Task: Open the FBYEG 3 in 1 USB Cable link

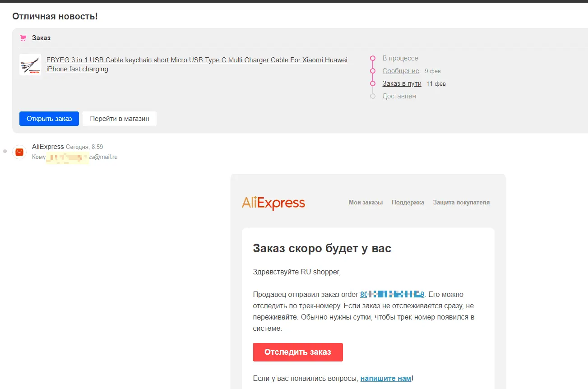Action: (197, 65)
